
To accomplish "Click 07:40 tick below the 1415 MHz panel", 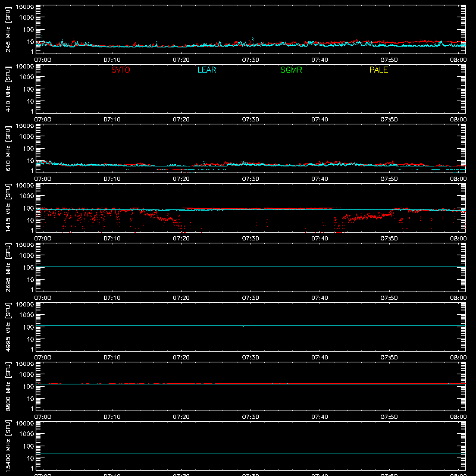I will 320,239.
